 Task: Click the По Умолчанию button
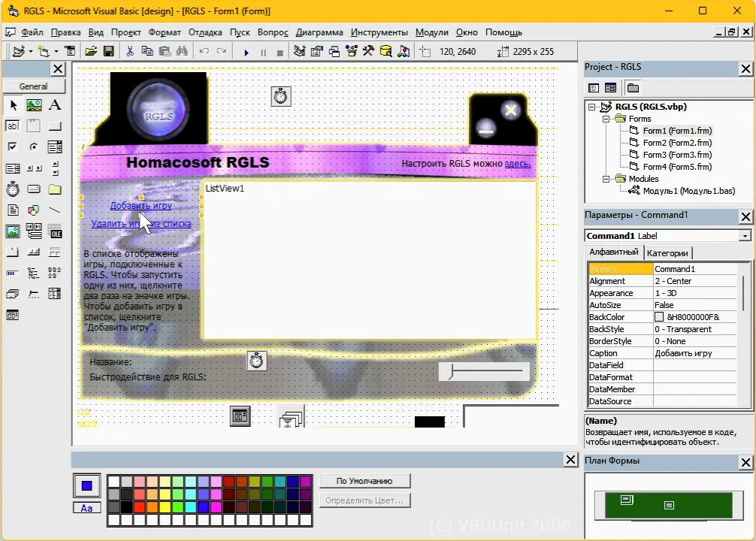pyautogui.click(x=364, y=481)
